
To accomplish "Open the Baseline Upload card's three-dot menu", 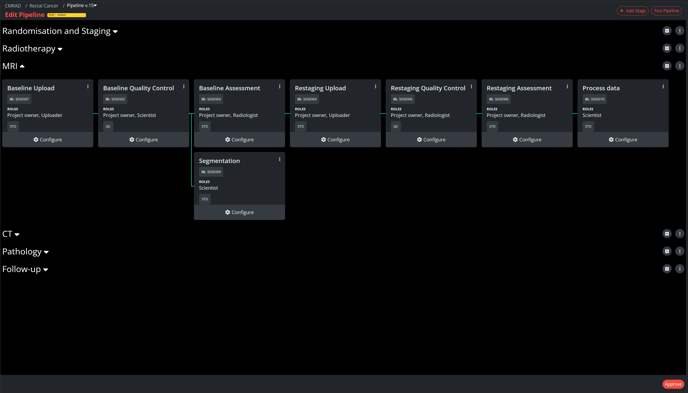I will [88, 86].
